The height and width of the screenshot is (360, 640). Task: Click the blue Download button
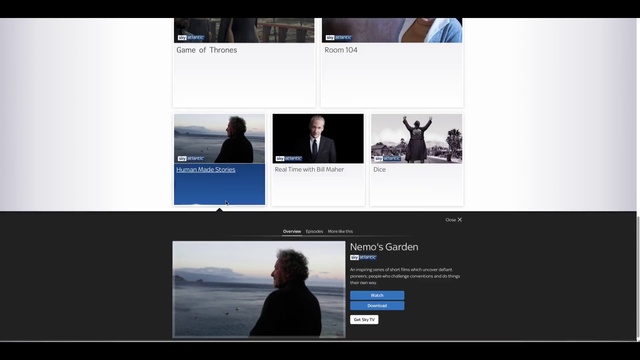(377, 306)
